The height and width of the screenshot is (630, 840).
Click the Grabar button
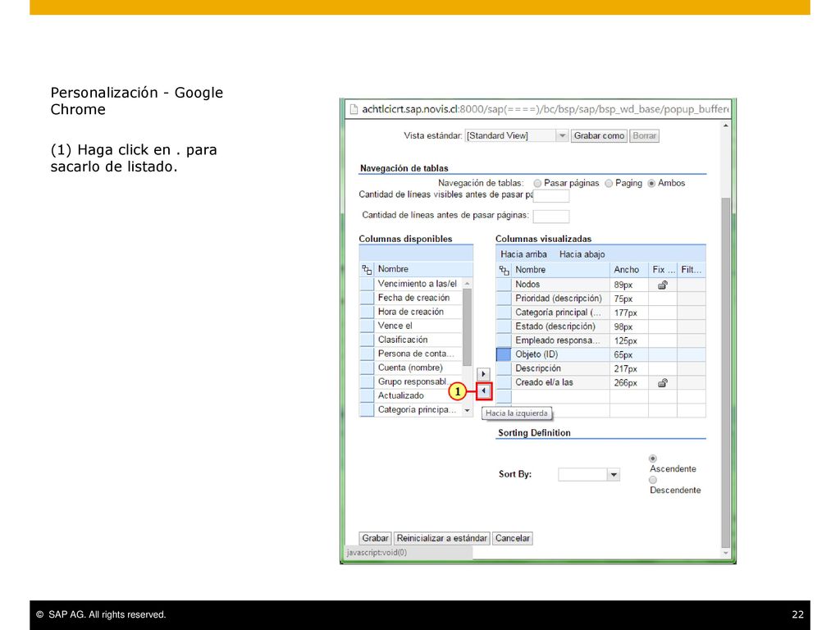click(x=375, y=538)
